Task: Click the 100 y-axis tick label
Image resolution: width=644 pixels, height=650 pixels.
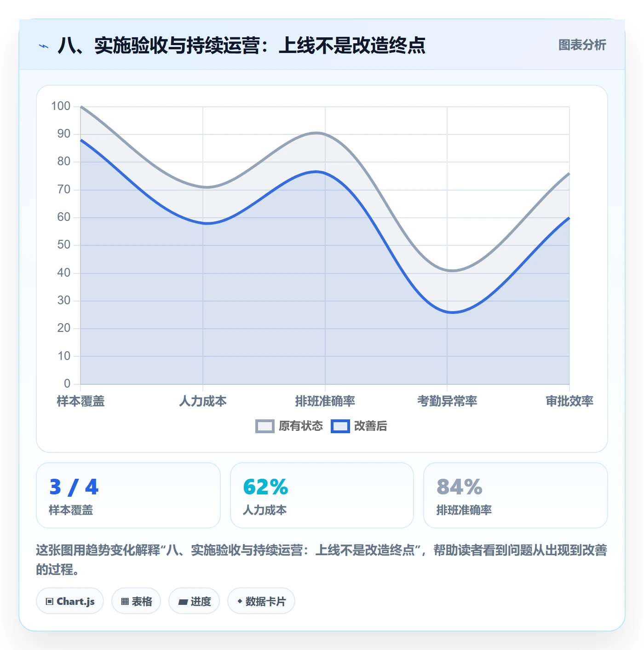Action: click(x=61, y=106)
